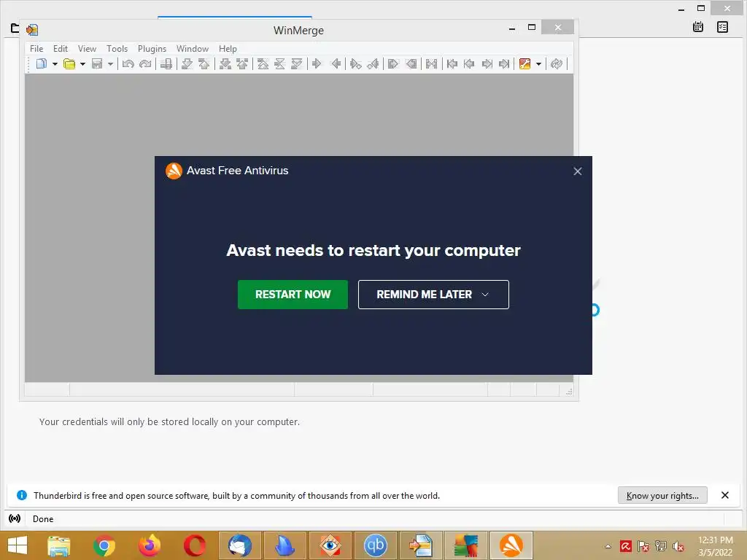Viewport: 747px width, 560px height.
Task: Click the Save floppy icon in WinMerge
Action: (x=97, y=63)
